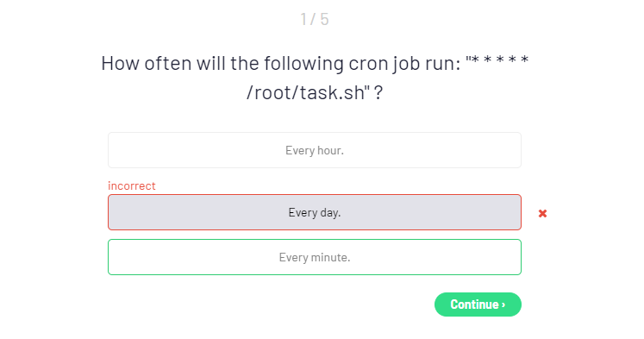Advance to question two with Continue
Image resolution: width=644 pixels, height=339 pixels.
478,304
